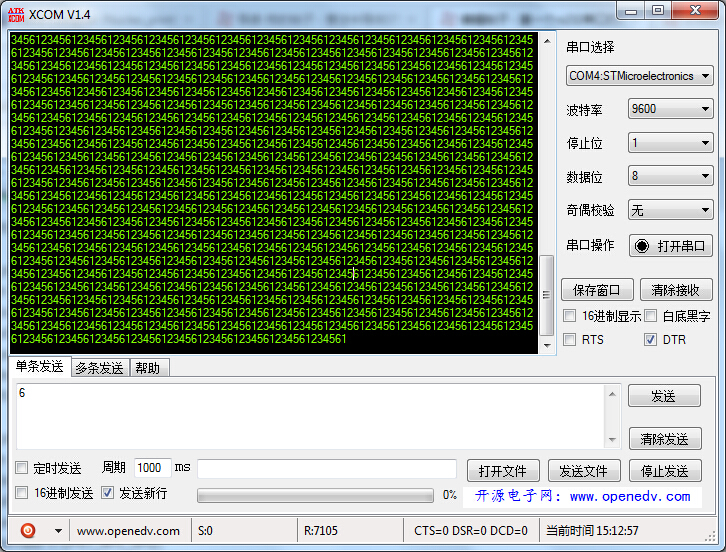Expand the 数据位 data bits dropdown
The image size is (726, 552).
(x=670, y=176)
